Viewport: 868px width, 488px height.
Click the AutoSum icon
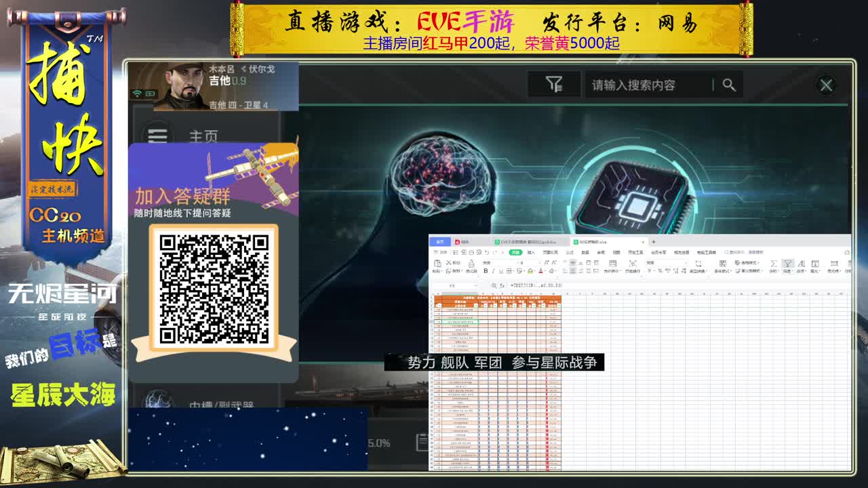(774, 264)
